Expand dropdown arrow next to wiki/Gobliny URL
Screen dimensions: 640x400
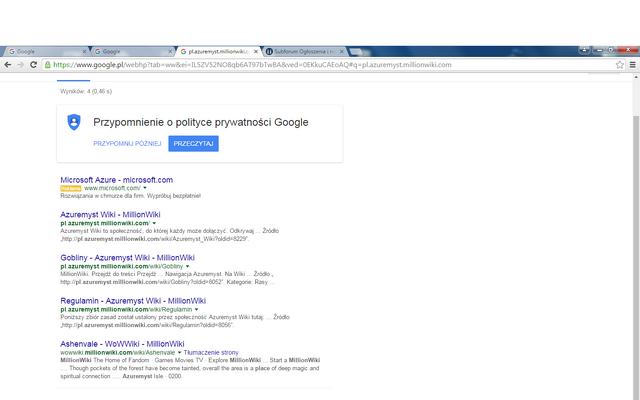(187, 267)
